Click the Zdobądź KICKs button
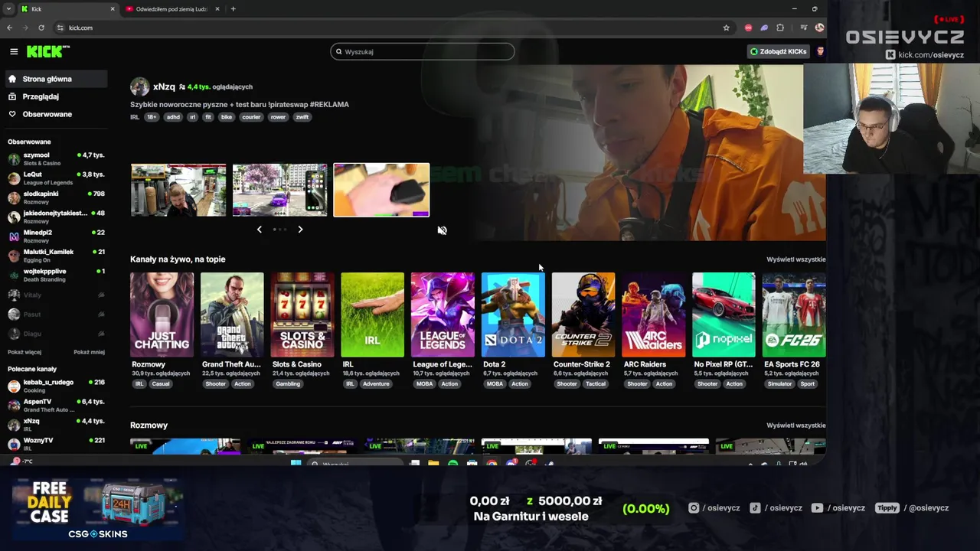 tap(778, 51)
